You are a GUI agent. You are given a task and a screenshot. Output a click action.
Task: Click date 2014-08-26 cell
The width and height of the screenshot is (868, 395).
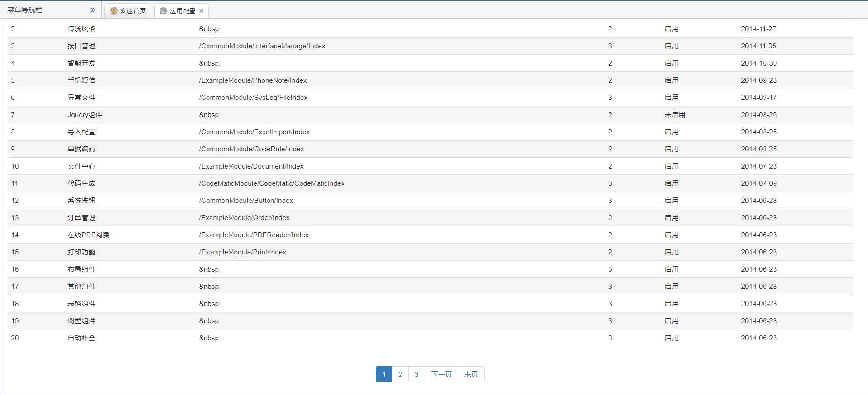(759, 115)
